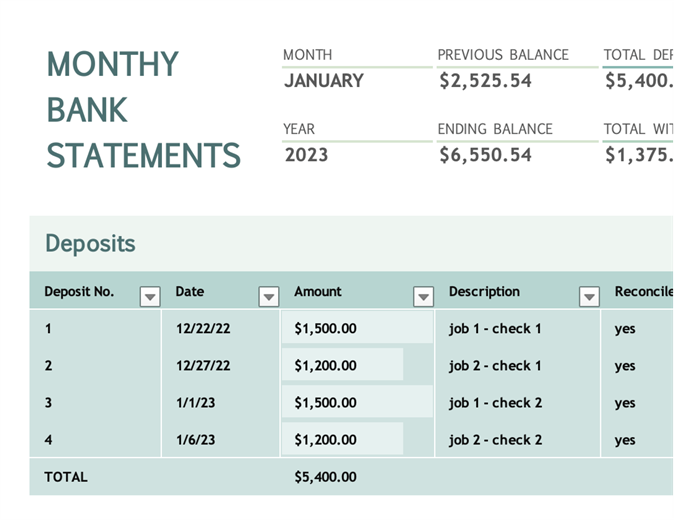
Task: Open the Description column filter dropdown
Action: [589, 296]
